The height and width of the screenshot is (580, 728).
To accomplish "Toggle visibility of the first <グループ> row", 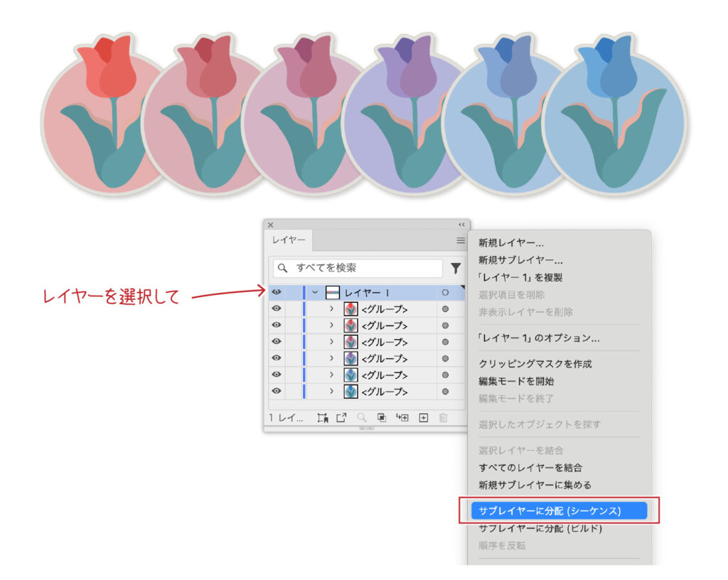I will [277, 308].
